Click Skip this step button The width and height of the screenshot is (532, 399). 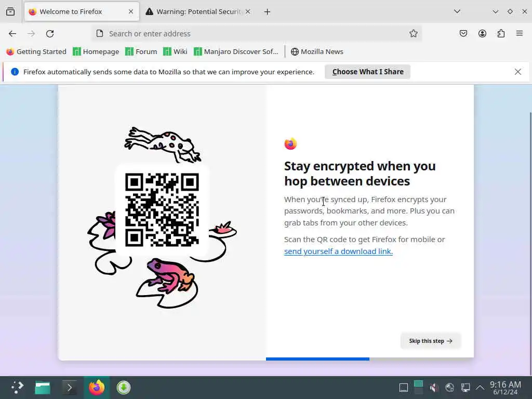click(x=431, y=341)
